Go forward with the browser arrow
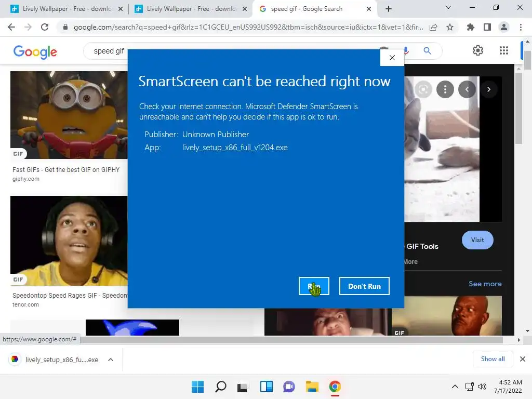 coord(28,27)
